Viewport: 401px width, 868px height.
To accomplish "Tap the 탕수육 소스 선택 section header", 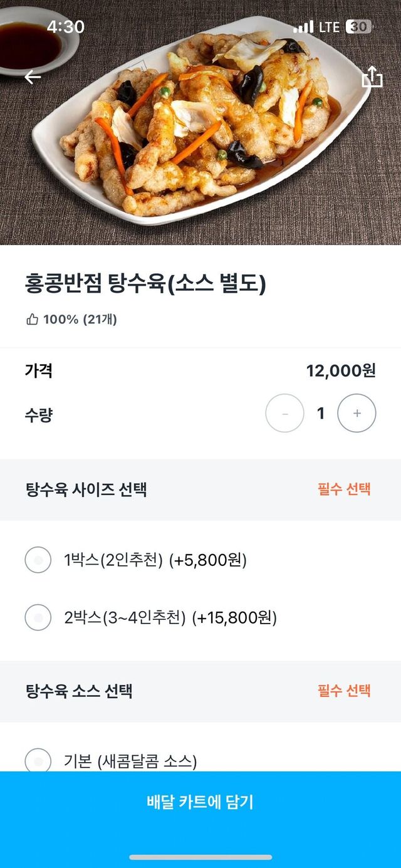I will tap(79, 691).
